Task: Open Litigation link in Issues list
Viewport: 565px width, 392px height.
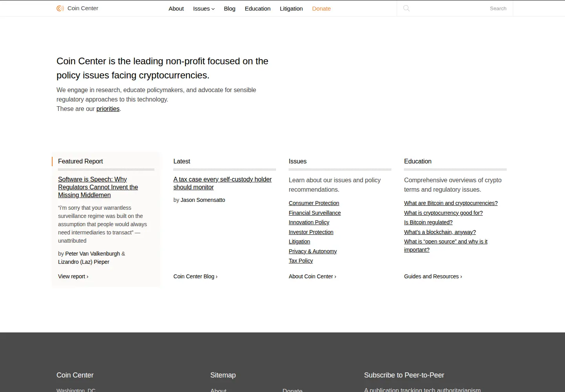Action: pyautogui.click(x=299, y=241)
